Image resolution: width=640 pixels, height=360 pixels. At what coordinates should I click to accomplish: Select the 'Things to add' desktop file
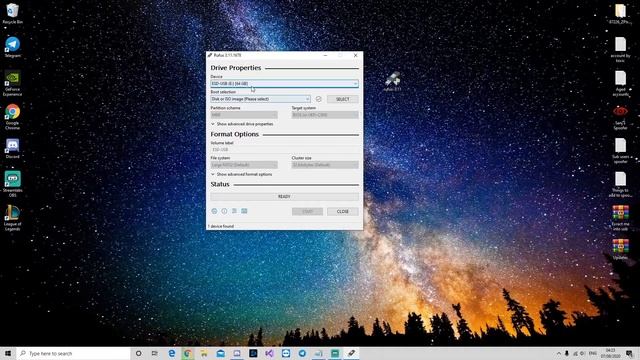pos(620,184)
